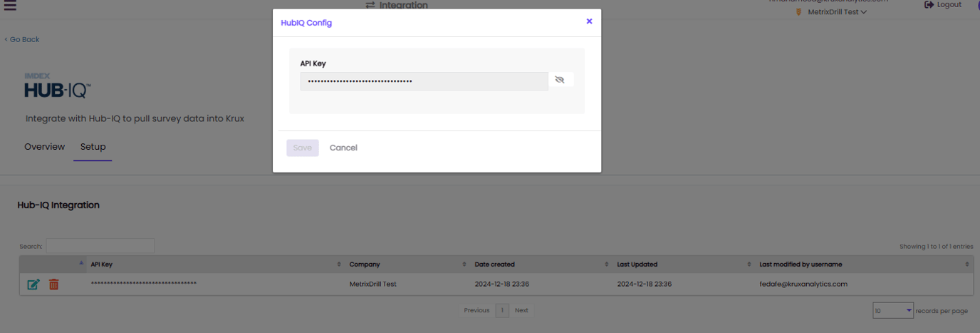Toggle API key visibility eye icon
The image size is (980, 333).
pos(560,80)
